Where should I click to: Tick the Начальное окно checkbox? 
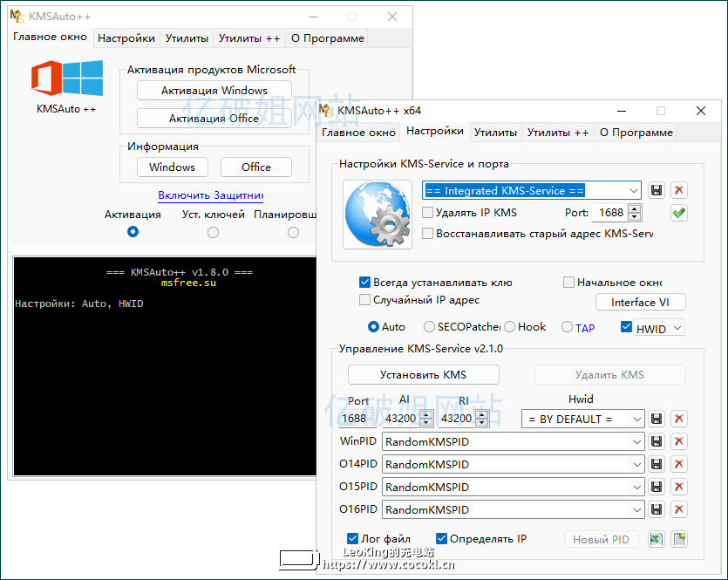coord(568,283)
